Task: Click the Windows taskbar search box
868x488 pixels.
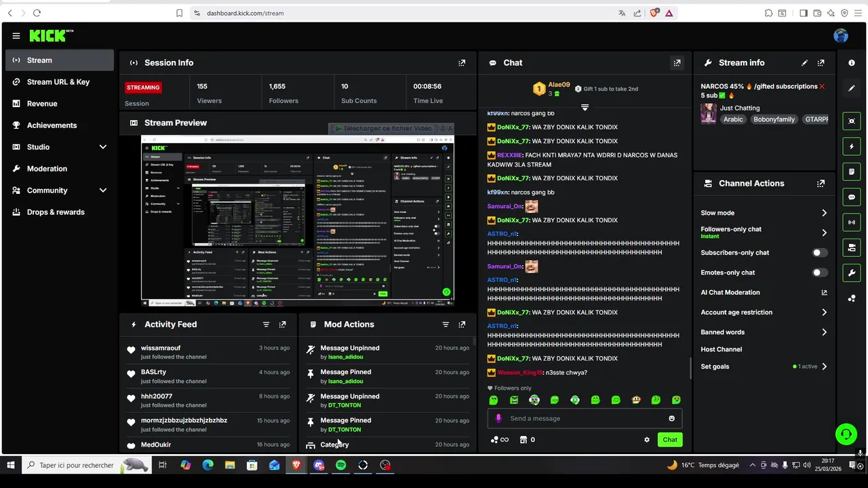Action: [86, 466]
